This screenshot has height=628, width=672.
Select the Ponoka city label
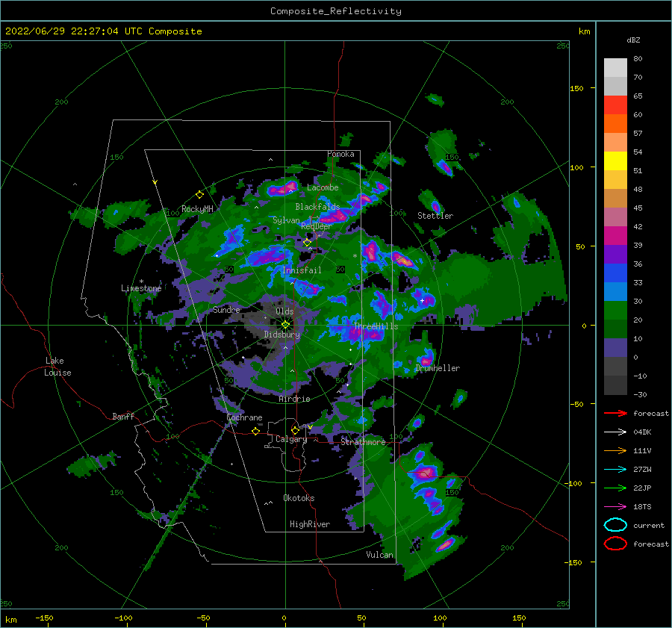tap(340, 154)
